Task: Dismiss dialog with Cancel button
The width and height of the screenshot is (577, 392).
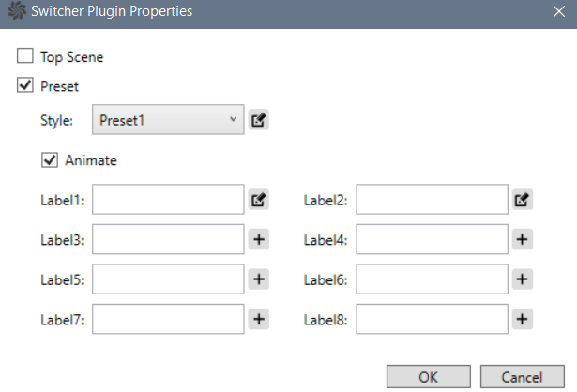Action: click(x=523, y=377)
